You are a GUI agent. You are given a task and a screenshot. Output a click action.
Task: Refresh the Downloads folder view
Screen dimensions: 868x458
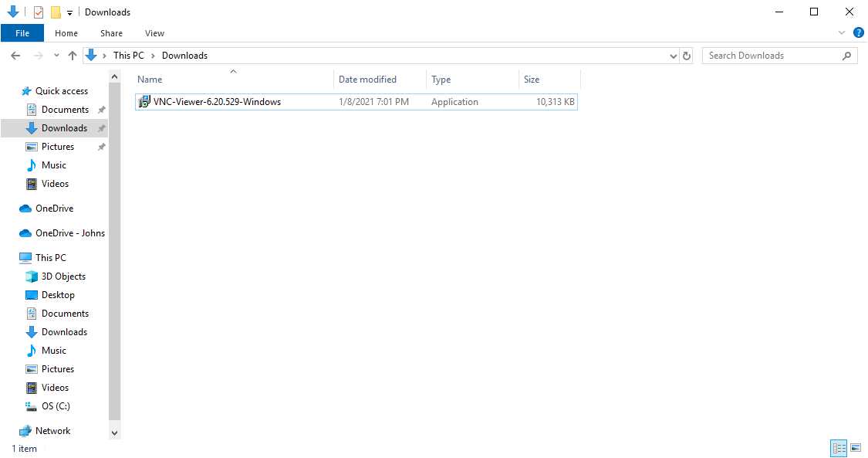pyautogui.click(x=687, y=56)
